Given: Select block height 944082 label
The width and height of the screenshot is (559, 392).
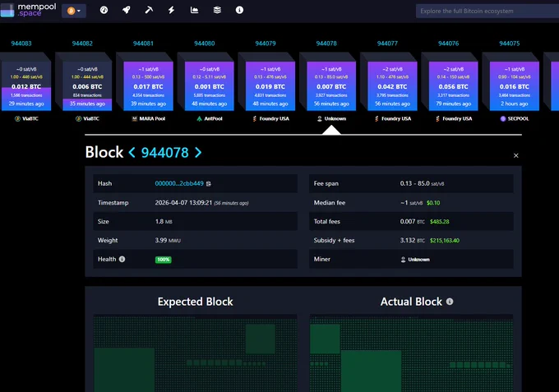Looking at the screenshot, I should tap(82, 44).
